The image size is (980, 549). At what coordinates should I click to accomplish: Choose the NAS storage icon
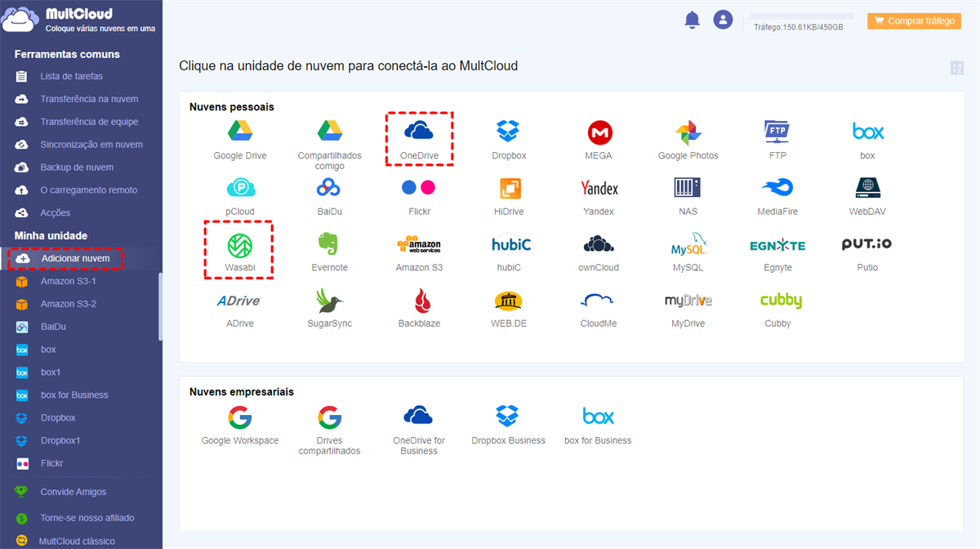pyautogui.click(x=688, y=188)
